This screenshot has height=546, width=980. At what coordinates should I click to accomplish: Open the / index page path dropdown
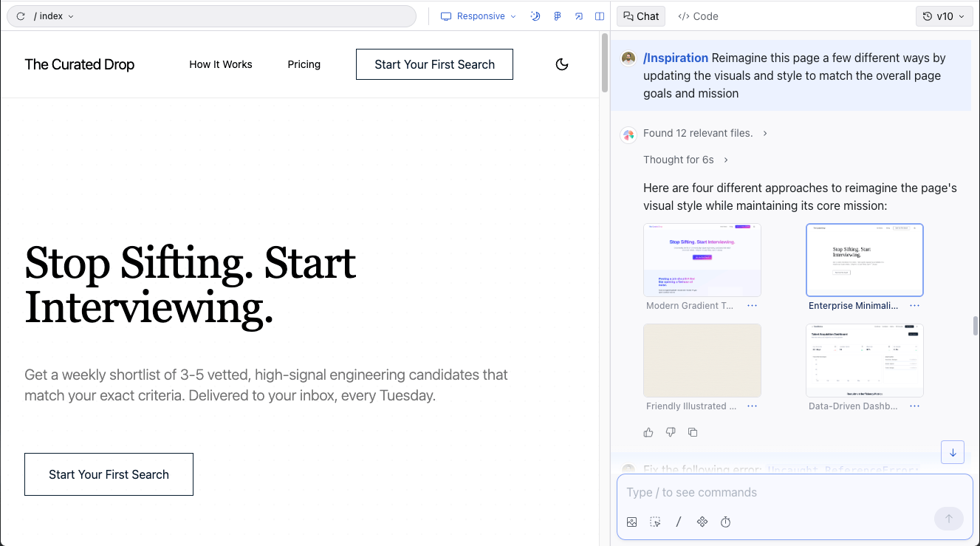pos(54,16)
